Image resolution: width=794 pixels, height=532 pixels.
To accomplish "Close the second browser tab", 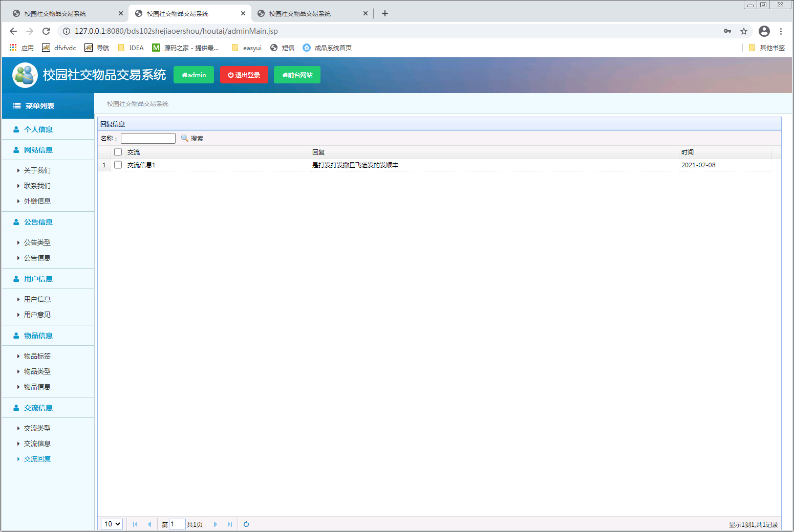I will tap(243, 13).
